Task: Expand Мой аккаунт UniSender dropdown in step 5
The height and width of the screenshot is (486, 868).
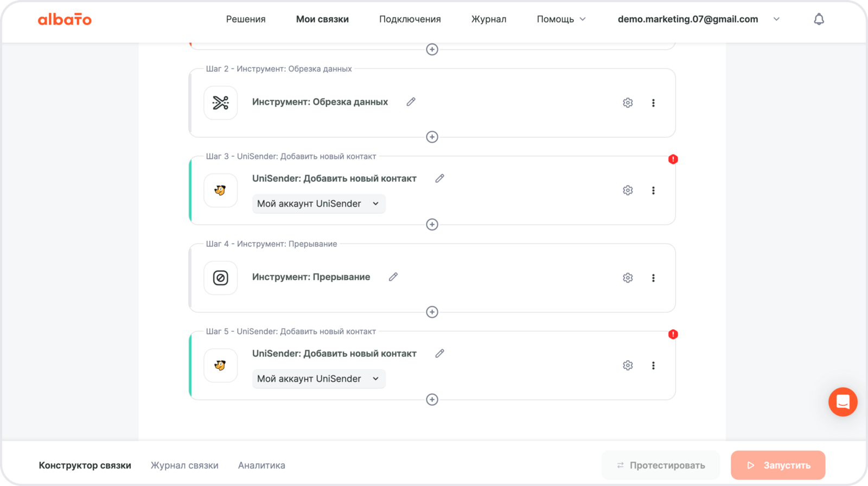Action: 318,379
